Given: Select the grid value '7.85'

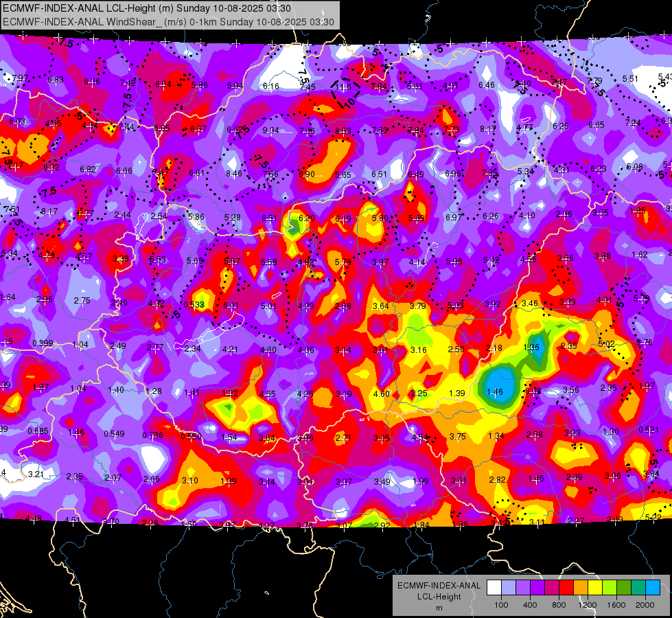Looking at the screenshot, I should 489,173.
